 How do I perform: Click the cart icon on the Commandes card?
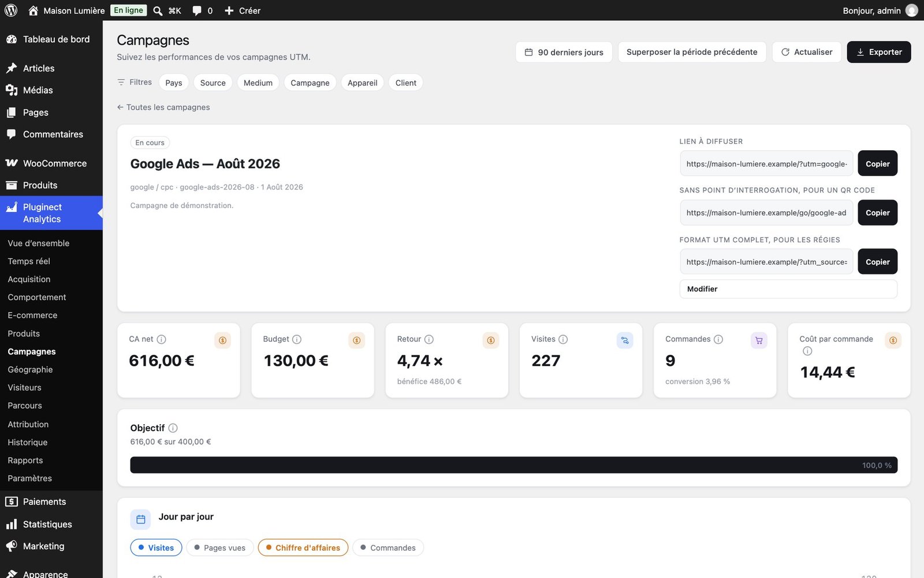(759, 340)
